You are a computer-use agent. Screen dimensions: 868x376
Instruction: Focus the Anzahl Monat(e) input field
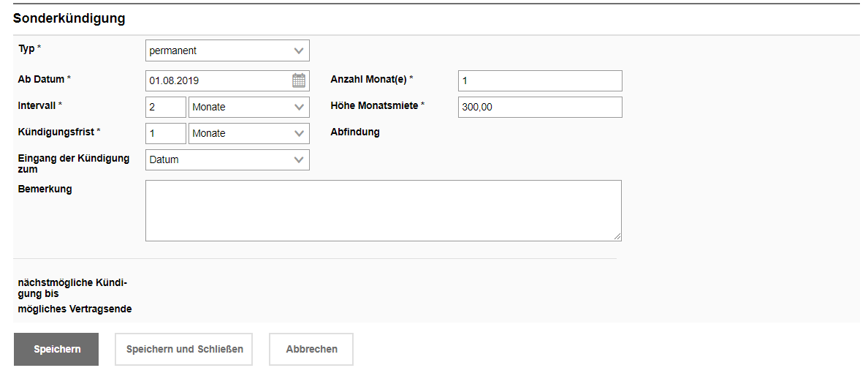click(539, 80)
